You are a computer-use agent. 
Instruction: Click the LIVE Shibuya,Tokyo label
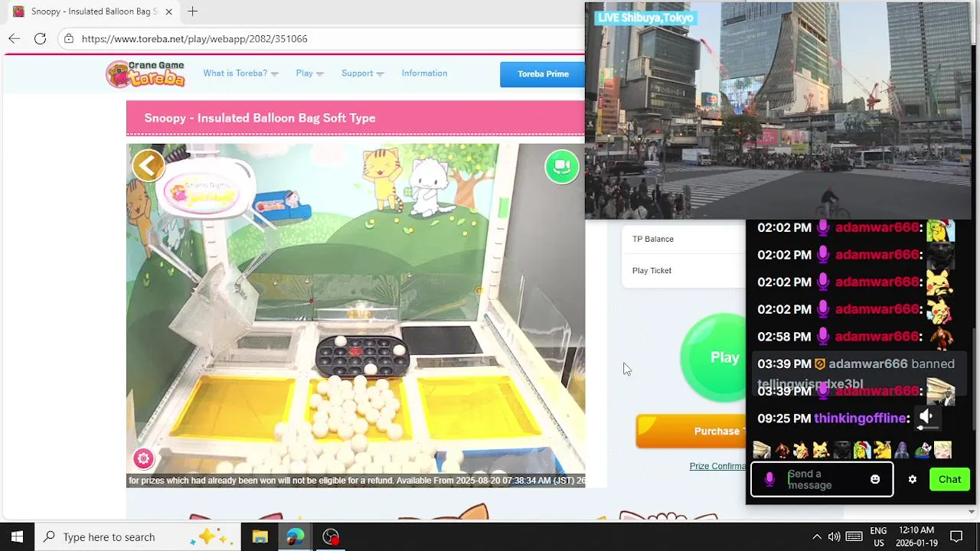tap(645, 18)
